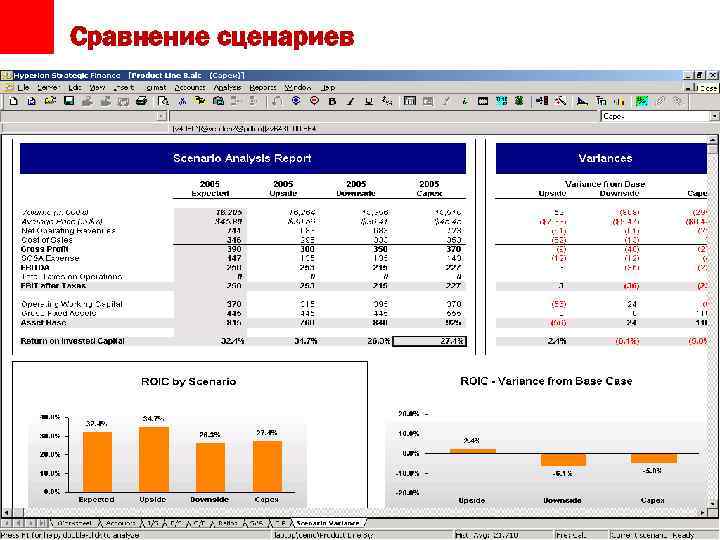Click the 2005 Upside column header
The width and height of the screenshot is (720, 540).
point(283,189)
